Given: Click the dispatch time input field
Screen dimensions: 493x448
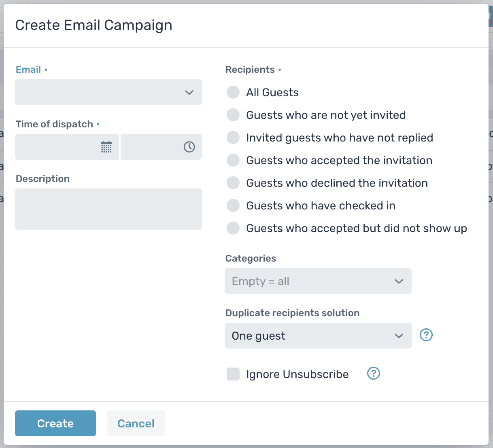Looking at the screenshot, I should point(151,147).
